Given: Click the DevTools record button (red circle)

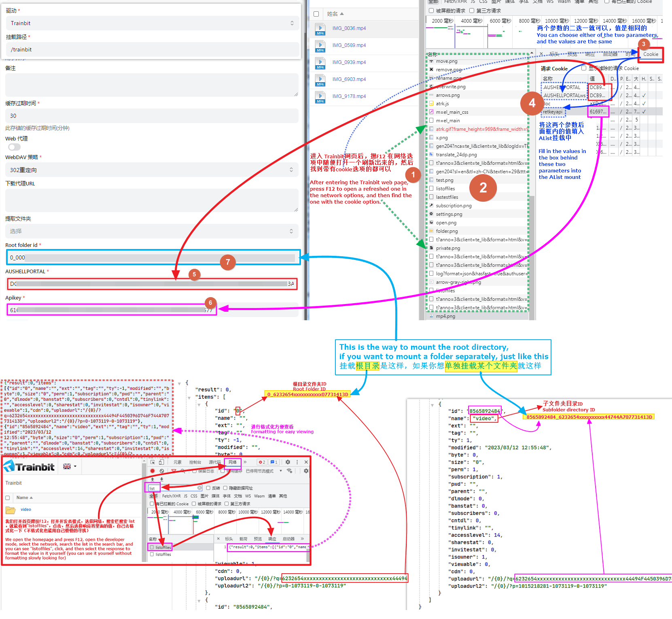Looking at the screenshot, I should click(153, 471).
